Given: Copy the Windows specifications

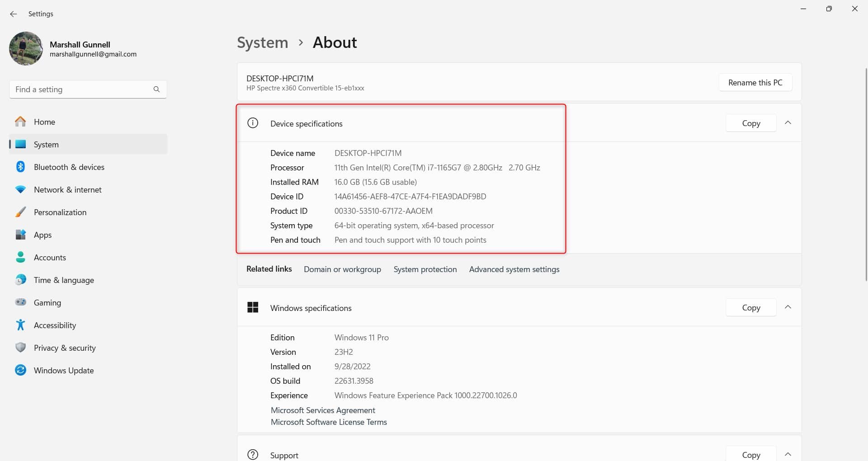Looking at the screenshot, I should pos(751,308).
